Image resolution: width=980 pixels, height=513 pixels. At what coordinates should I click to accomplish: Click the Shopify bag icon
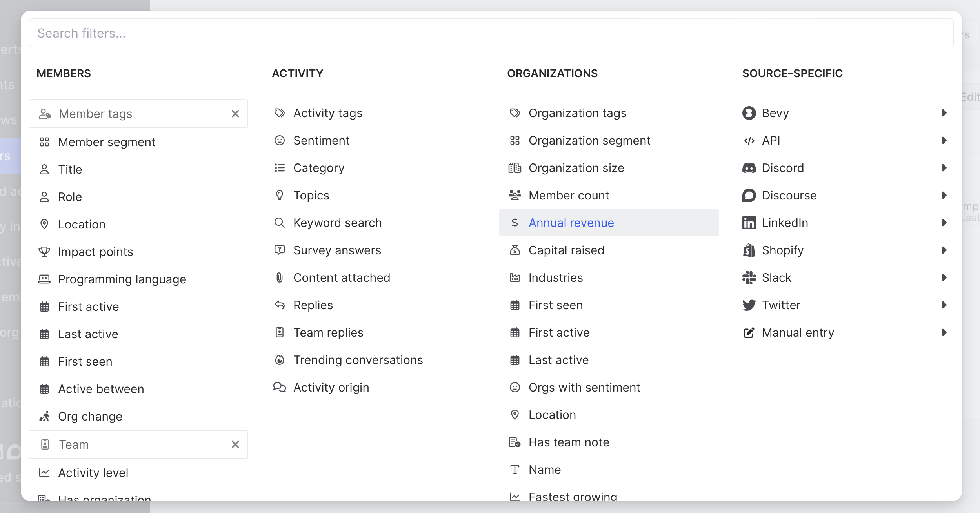[749, 250]
